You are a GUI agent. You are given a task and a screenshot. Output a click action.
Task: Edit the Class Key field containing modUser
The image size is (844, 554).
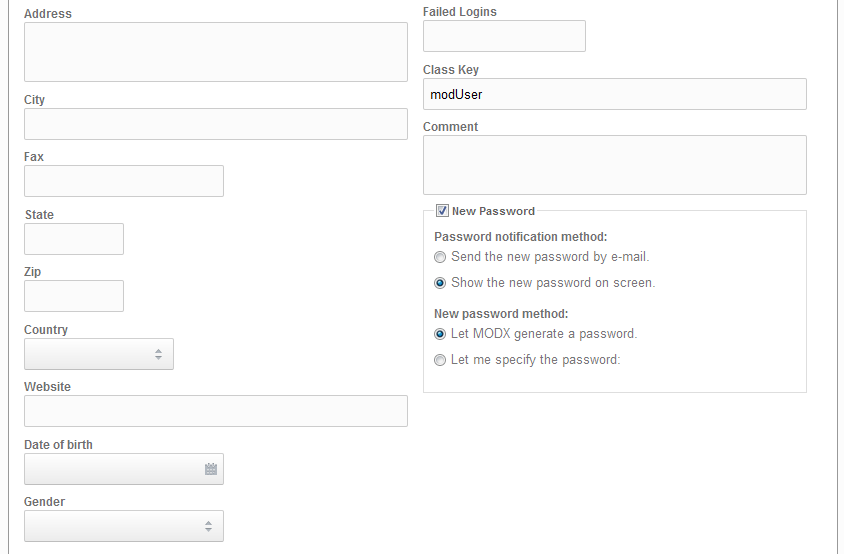pyautogui.click(x=614, y=94)
